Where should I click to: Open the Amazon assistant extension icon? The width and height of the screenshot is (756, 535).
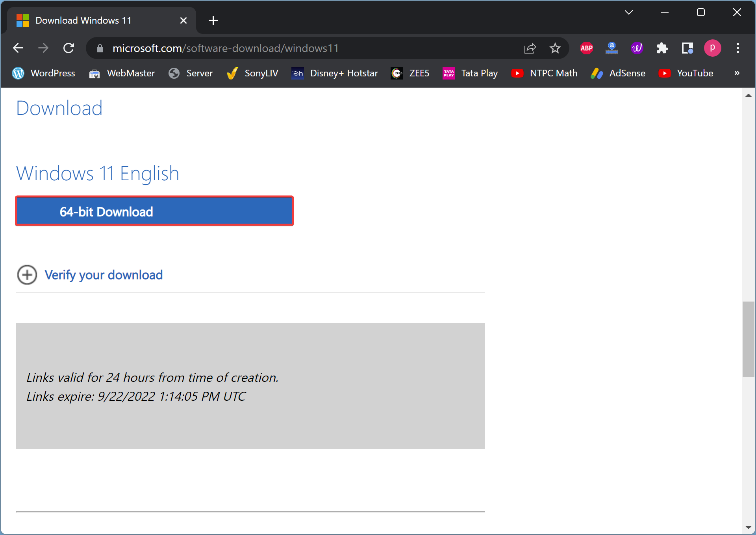612,48
